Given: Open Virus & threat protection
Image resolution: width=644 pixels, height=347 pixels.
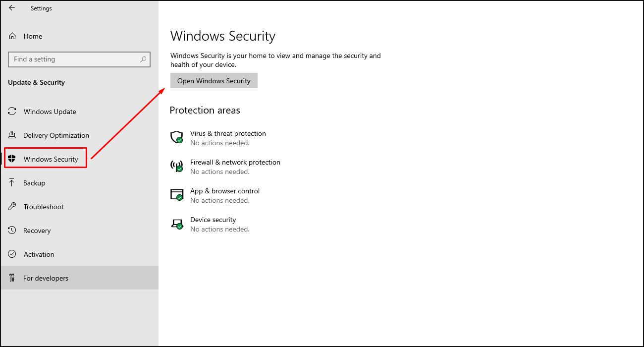Looking at the screenshot, I should [x=228, y=134].
